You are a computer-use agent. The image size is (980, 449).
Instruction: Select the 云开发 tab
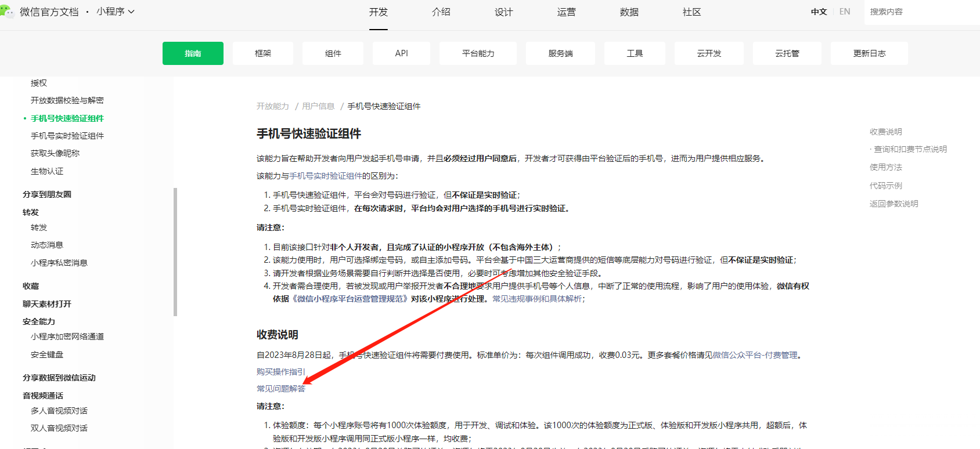point(709,53)
